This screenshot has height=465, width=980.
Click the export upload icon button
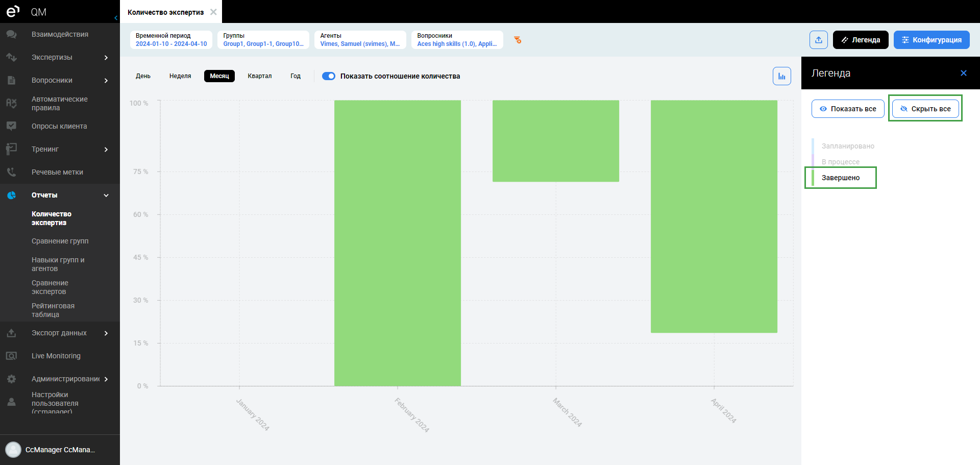click(x=819, y=40)
